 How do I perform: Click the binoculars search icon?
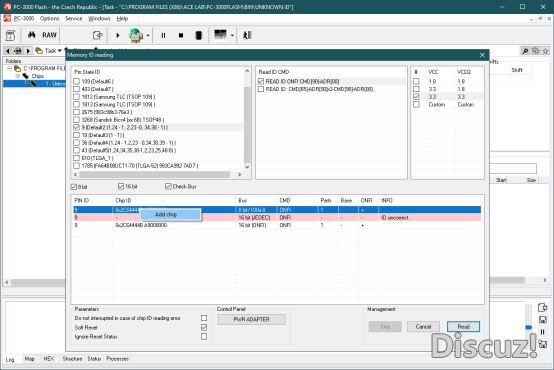pyautogui.click(x=32, y=35)
